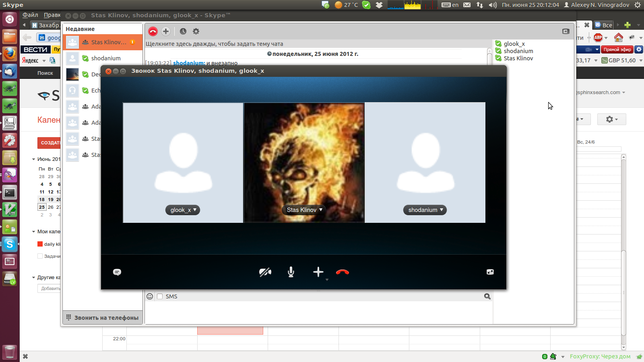Add participant with plus icon in call

pyautogui.click(x=318, y=272)
